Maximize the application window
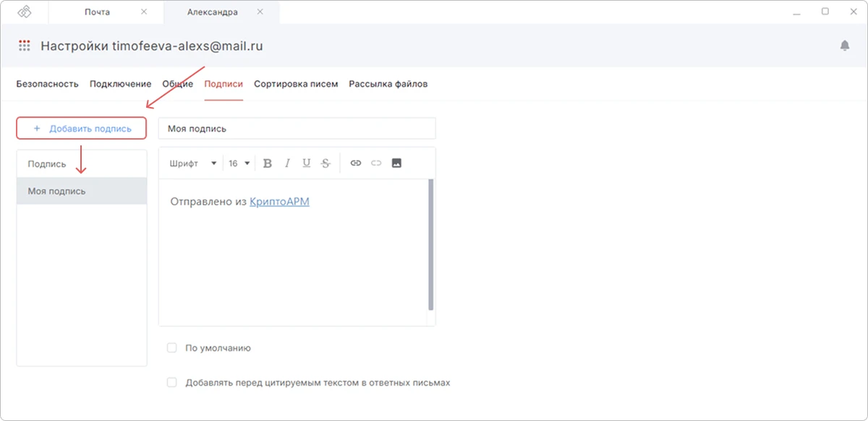 pyautogui.click(x=825, y=12)
